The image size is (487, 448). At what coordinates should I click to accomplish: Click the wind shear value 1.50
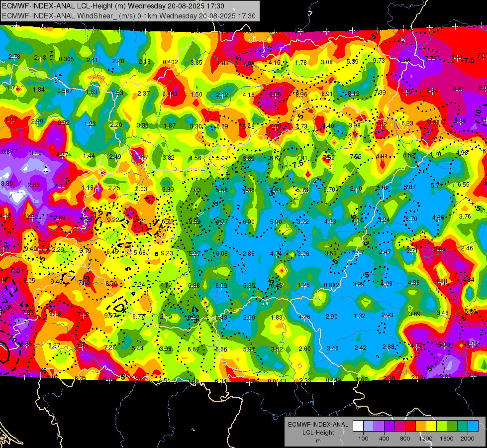tap(196, 95)
